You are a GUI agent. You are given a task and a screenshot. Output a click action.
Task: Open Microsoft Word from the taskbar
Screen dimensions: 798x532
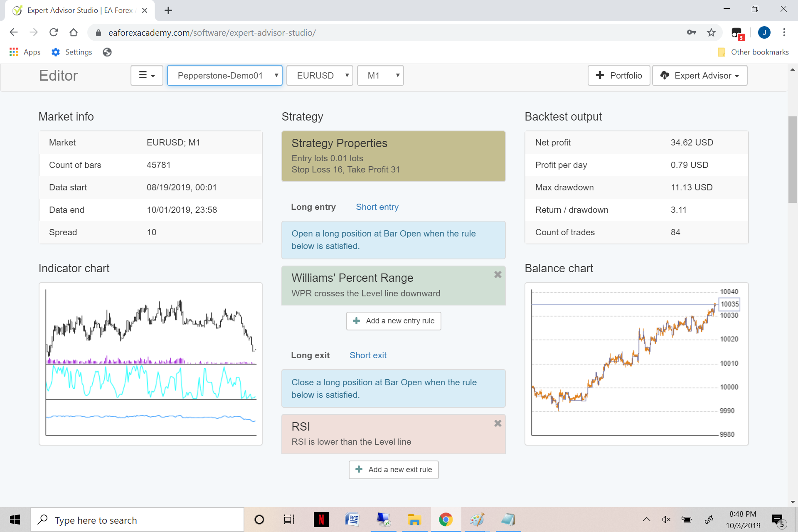click(x=352, y=520)
